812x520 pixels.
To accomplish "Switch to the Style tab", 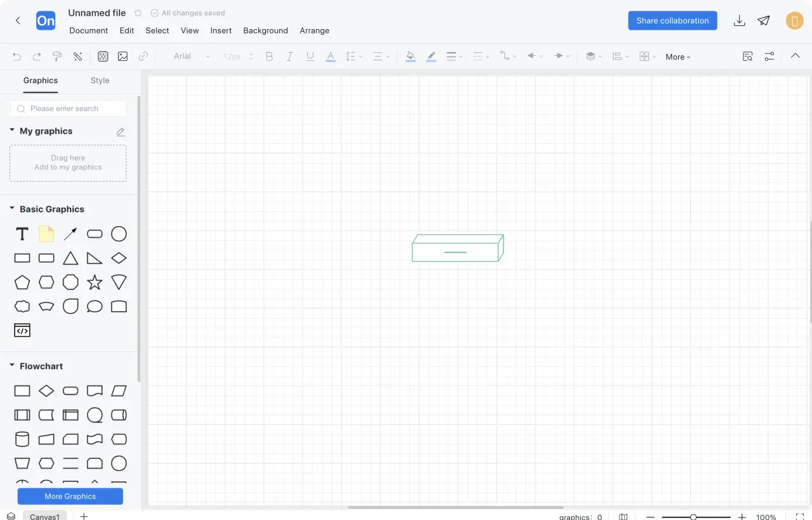I will pyautogui.click(x=100, y=81).
